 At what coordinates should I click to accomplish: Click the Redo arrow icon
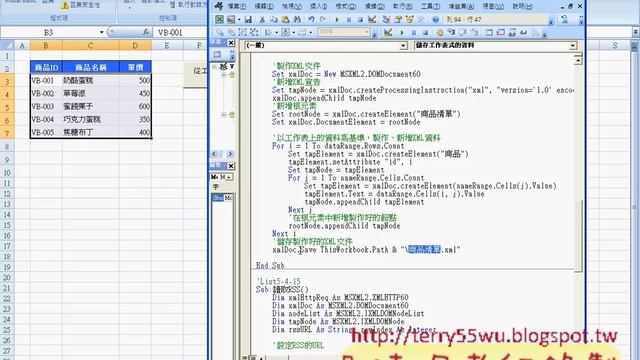point(323,19)
